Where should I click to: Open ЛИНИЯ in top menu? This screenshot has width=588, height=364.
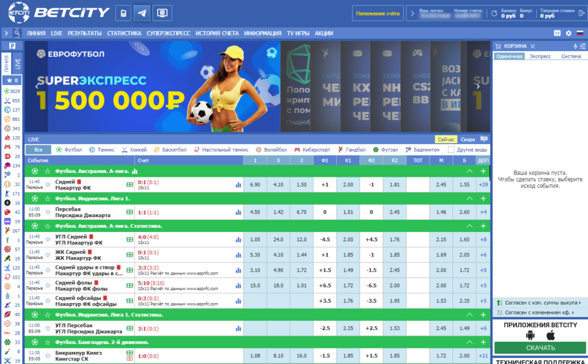click(x=36, y=33)
